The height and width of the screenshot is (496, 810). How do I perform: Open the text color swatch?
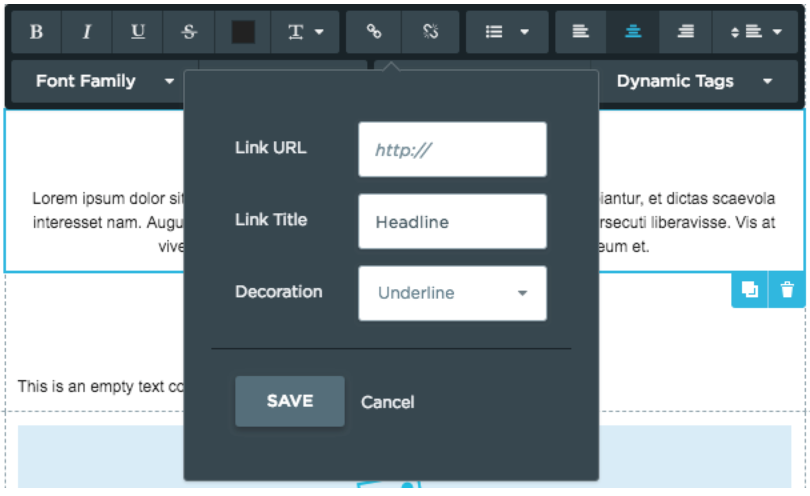(x=243, y=32)
